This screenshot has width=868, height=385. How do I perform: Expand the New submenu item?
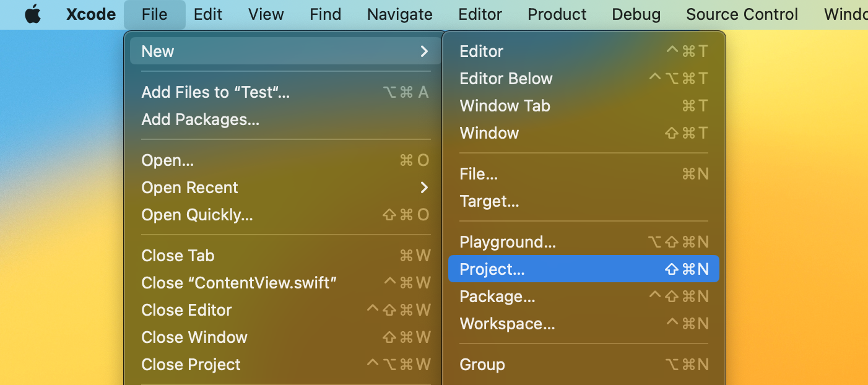tap(285, 51)
